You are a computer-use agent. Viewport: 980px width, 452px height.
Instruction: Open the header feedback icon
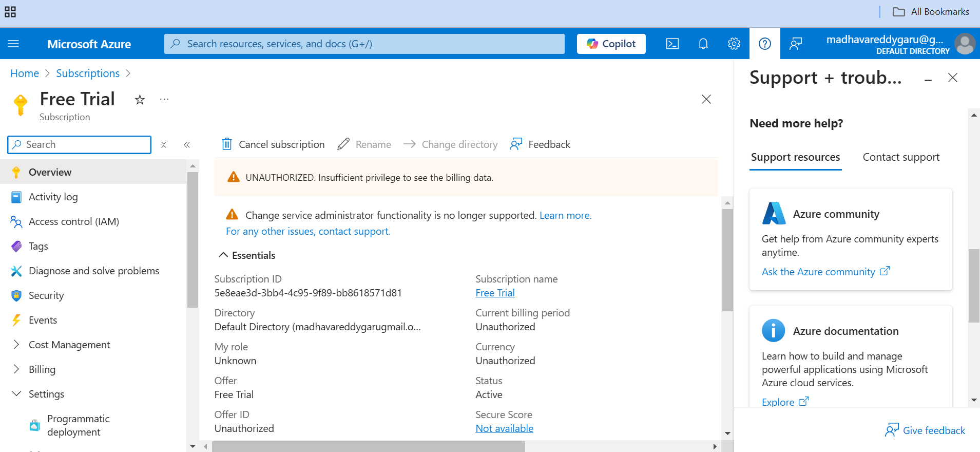tap(796, 44)
